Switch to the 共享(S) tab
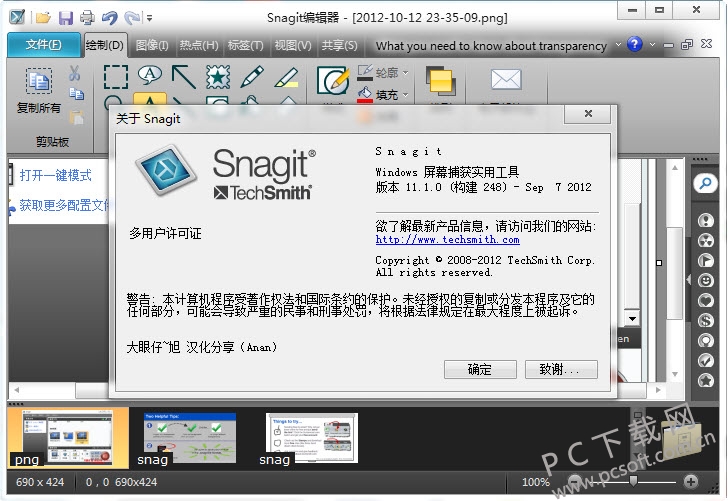Screen dimensions: 728x501 pyautogui.click(x=340, y=45)
